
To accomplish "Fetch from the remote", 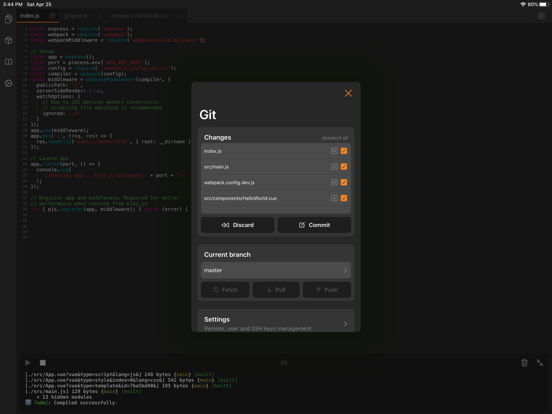I will 225,290.
